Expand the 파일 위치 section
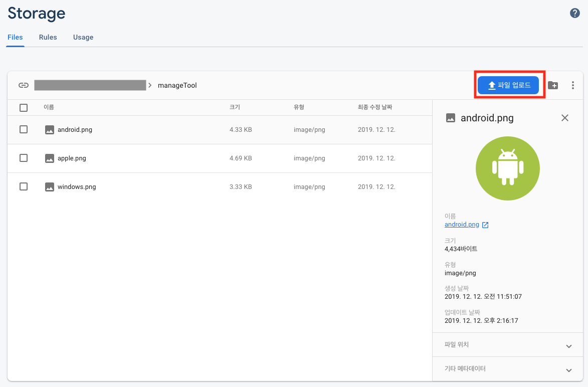588x387 pixels. coord(508,344)
